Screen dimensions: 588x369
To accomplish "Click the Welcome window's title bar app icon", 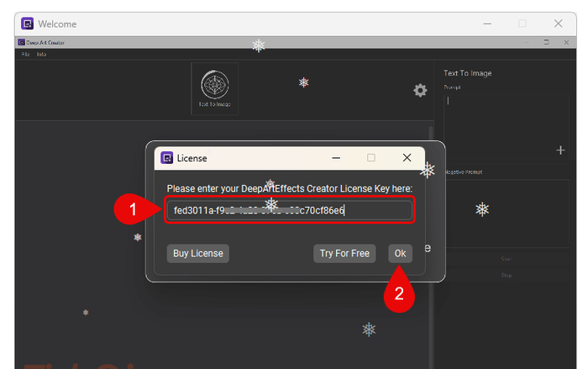I will pyautogui.click(x=28, y=24).
